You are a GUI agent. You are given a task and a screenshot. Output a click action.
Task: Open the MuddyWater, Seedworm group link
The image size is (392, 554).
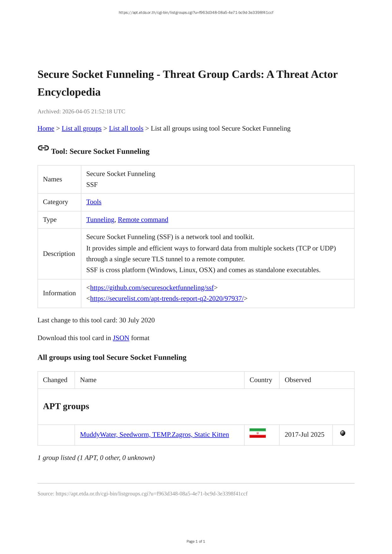click(154, 435)
